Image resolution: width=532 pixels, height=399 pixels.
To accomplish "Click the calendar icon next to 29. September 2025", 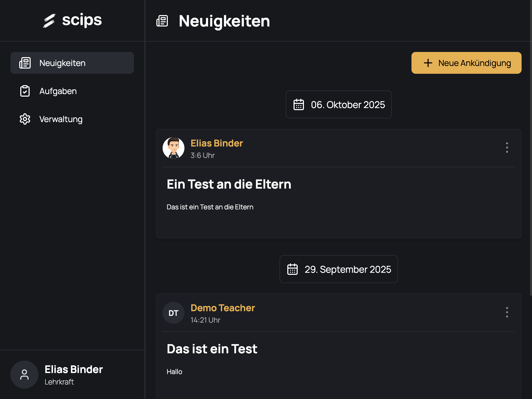I will click(292, 269).
